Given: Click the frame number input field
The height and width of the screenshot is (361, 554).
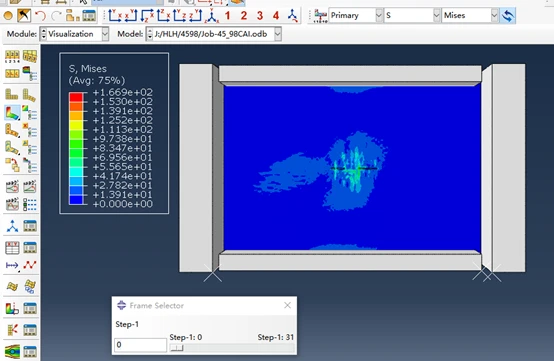Looking at the screenshot, I should click(140, 345).
